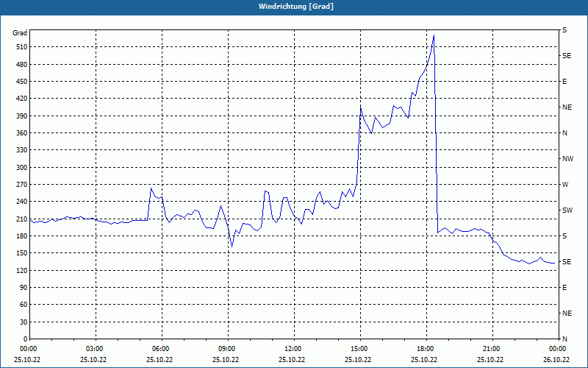Image resolution: width=588 pixels, height=368 pixels.
Task: Select the 360 value on the Grad axis
Action: 21,133
